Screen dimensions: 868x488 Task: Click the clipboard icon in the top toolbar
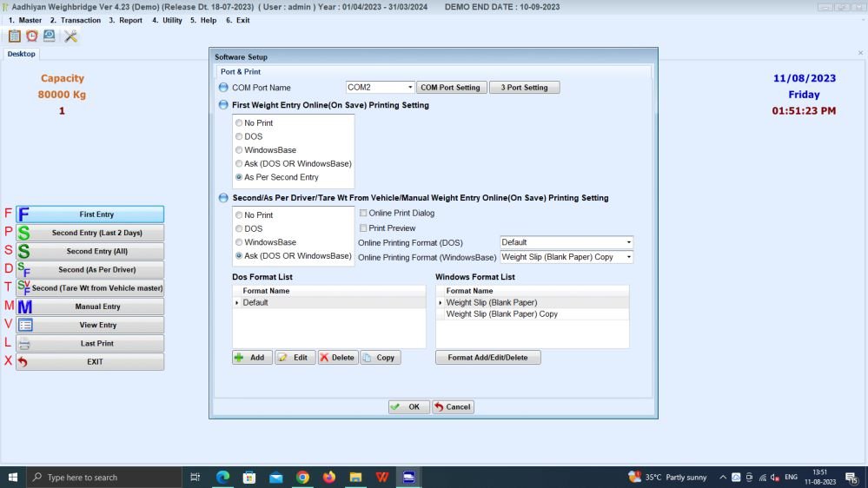tap(14, 36)
